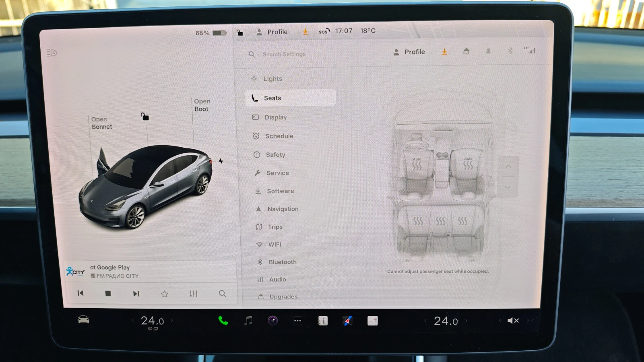This screenshot has width=644, height=362.
Task: Tap the car controls icon
Action: coord(84,320)
